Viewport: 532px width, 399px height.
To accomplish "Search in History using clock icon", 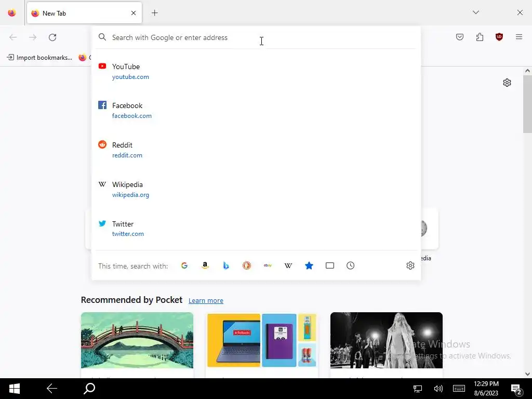I will [351, 265].
